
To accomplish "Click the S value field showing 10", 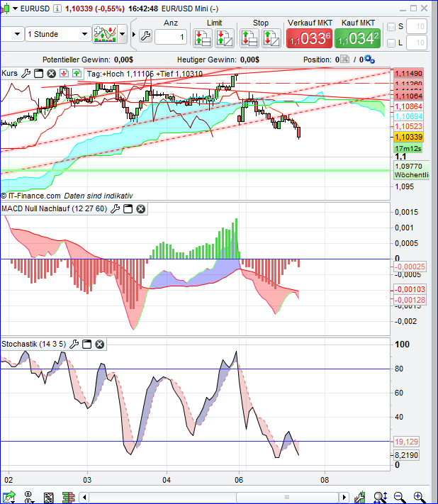I will pos(417,26).
